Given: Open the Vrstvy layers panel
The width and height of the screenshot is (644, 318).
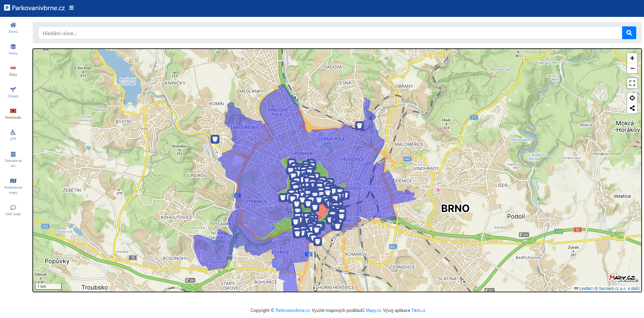Looking at the screenshot, I should point(13,49).
